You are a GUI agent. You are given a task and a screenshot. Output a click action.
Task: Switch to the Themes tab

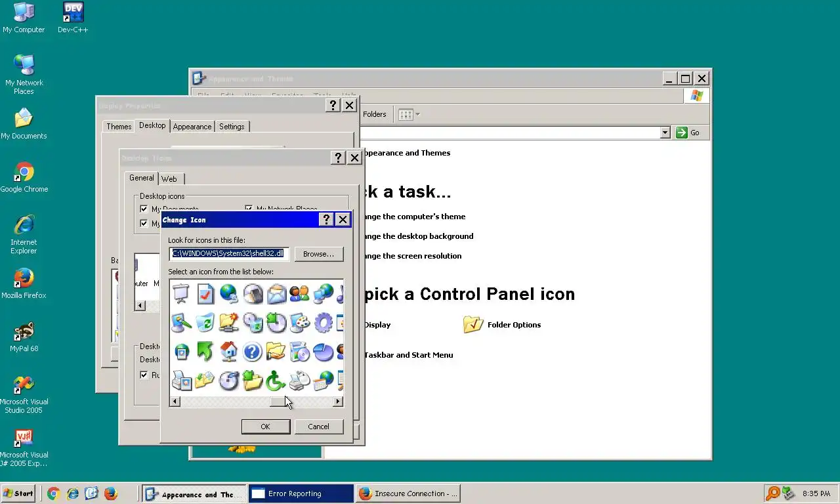click(119, 127)
